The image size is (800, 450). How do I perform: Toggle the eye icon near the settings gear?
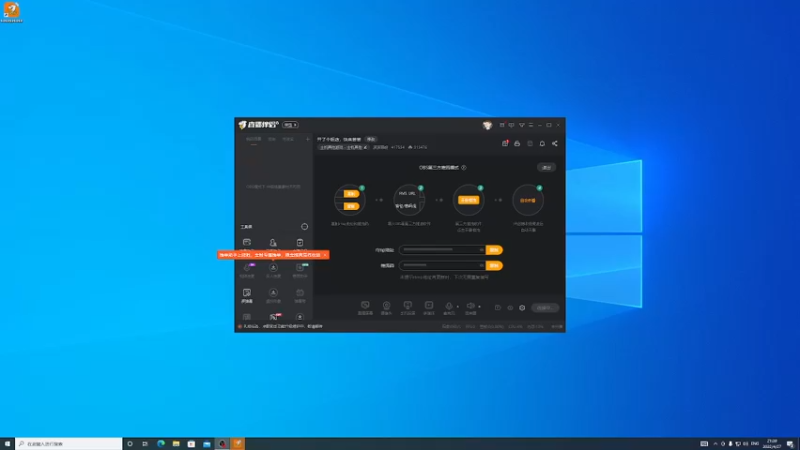click(x=510, y=308)
